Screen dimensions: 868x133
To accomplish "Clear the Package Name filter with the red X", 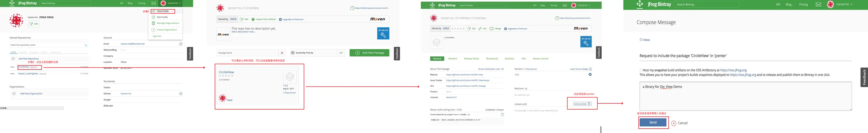I will point(282,53).
